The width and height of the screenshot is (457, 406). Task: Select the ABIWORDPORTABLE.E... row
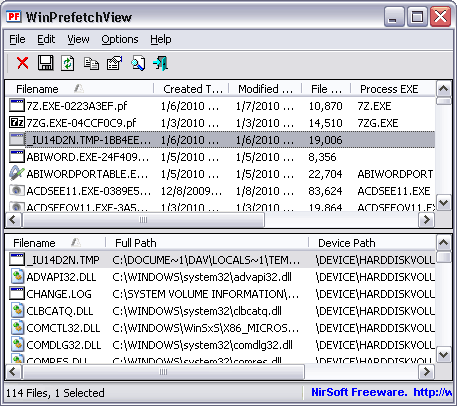click(220, 174)
